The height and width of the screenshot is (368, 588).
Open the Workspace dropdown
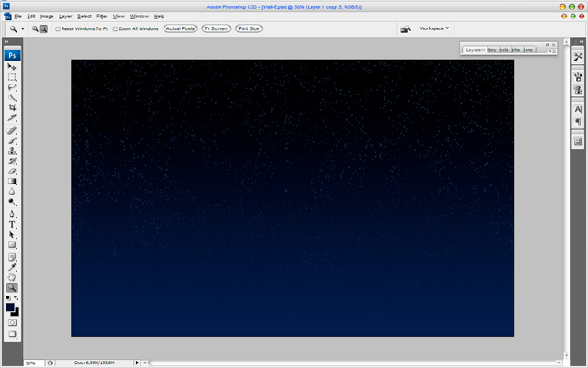(435, 28)
